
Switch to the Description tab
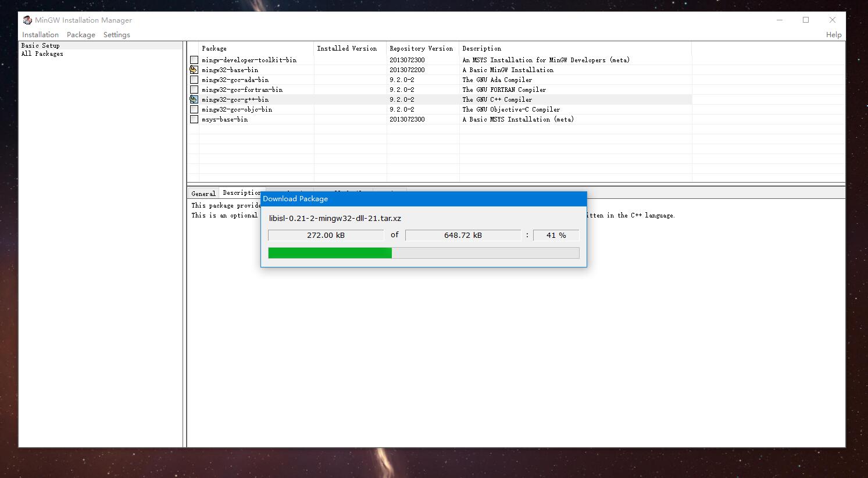[242, 192]
